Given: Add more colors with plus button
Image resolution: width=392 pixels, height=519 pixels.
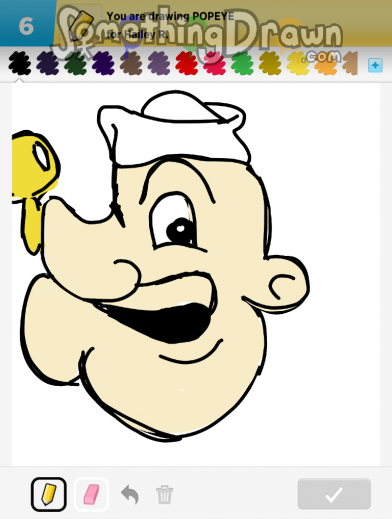Looking at the screenshot, I should click(375, 65).
